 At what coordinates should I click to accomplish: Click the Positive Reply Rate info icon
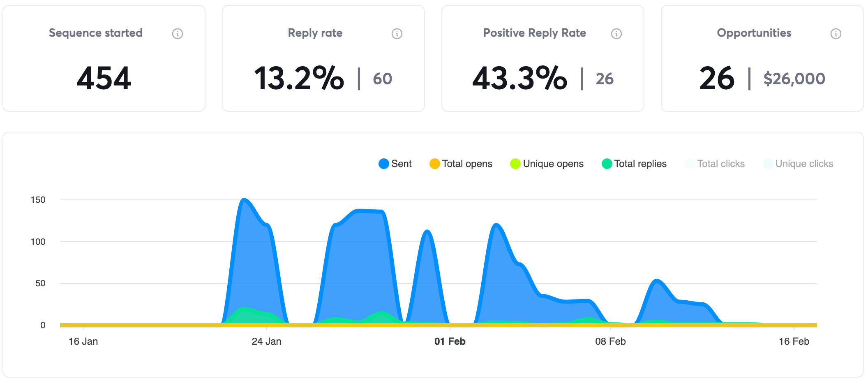[x=616, y=34]
